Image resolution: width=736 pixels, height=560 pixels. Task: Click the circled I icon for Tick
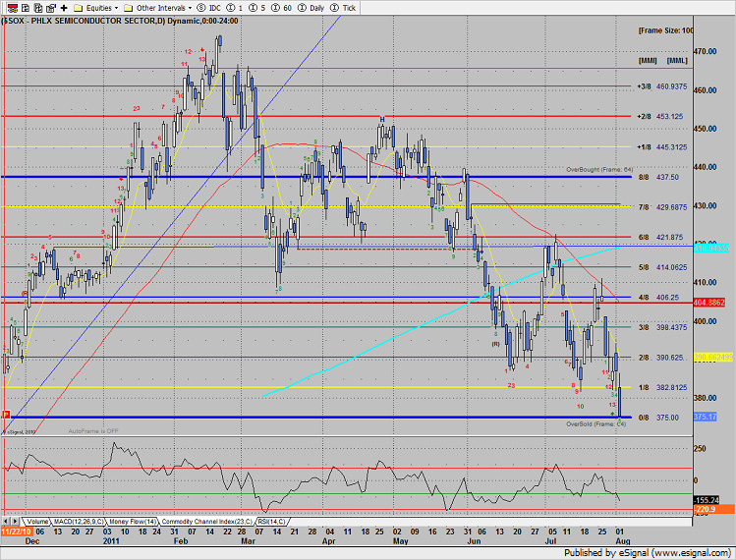335,8
